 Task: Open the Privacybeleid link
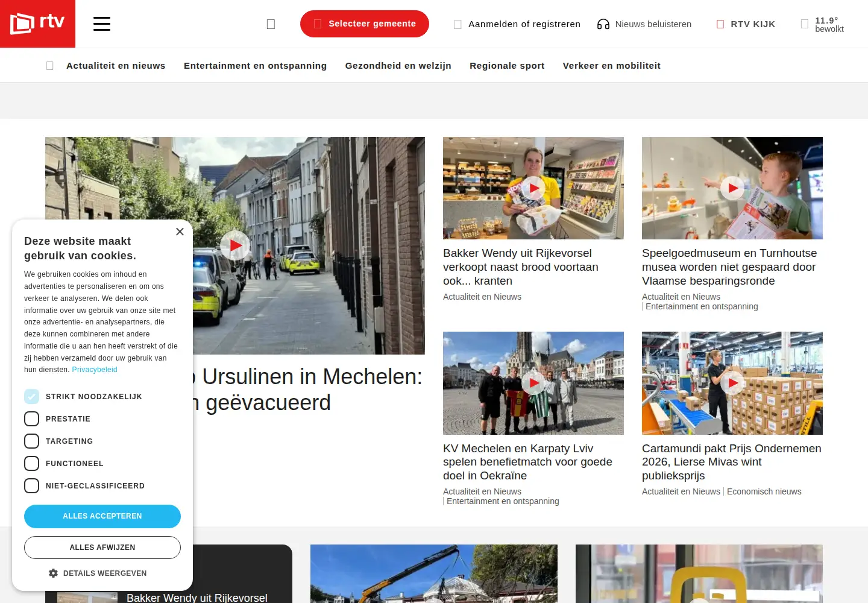pyautogui.click(x=95, y=370)
